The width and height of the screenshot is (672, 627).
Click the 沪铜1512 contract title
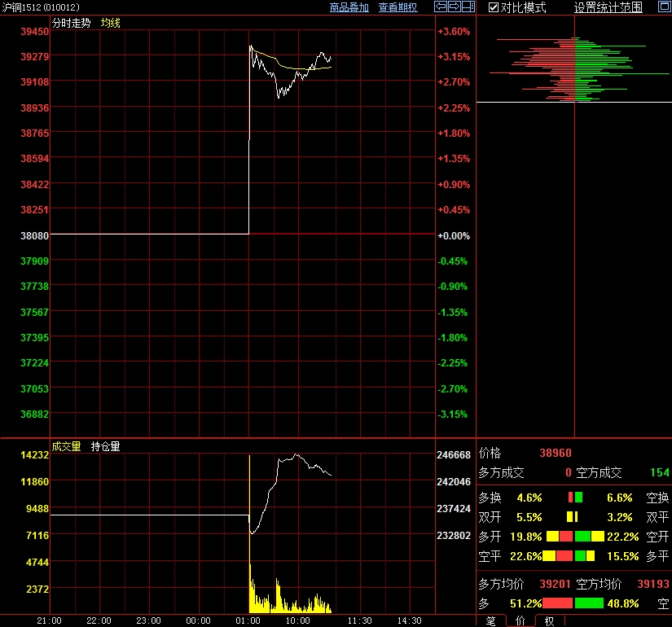coord(41,7)
